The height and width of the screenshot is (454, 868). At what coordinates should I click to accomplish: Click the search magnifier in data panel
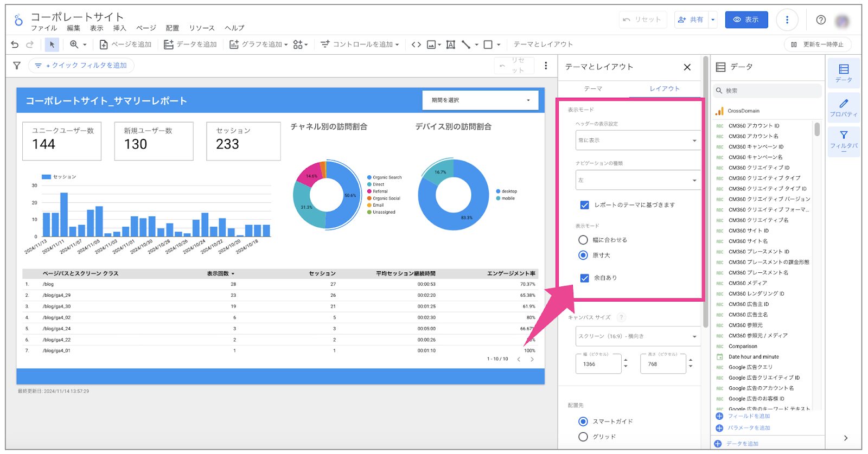pyautogui.click(x=719, y=91)
